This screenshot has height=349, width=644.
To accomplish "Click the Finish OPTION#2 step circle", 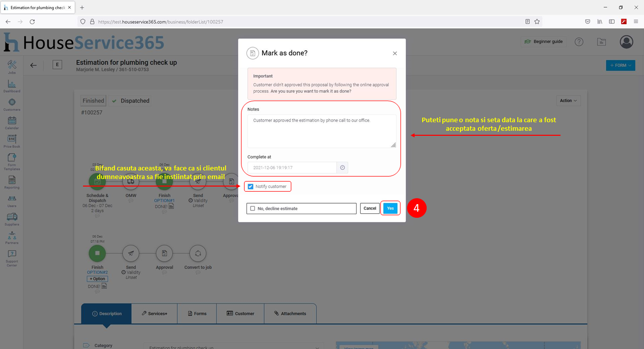I will pos(97,253).
